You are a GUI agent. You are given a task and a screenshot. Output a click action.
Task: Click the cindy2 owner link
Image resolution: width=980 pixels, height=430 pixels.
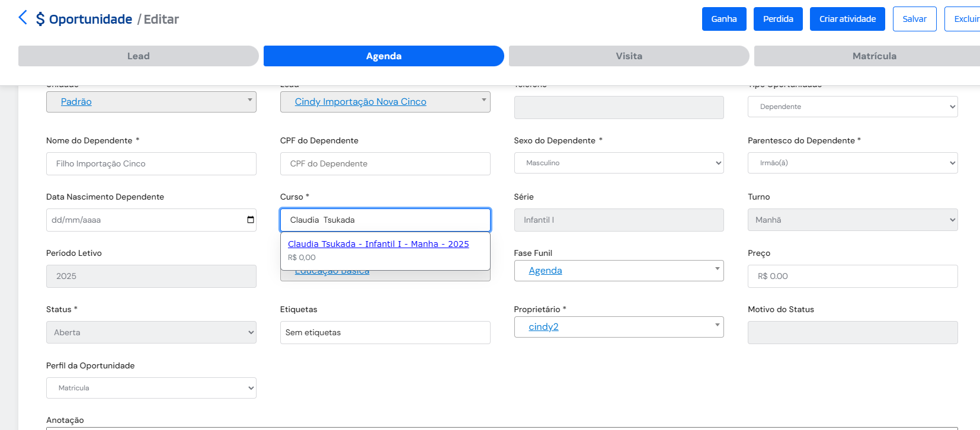click(x=543, y=327)
